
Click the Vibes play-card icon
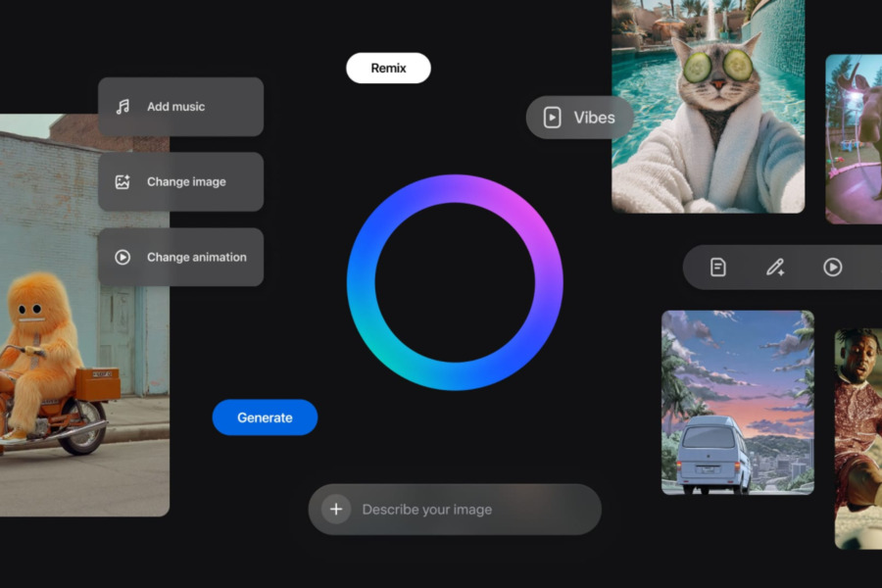[553, 118]
